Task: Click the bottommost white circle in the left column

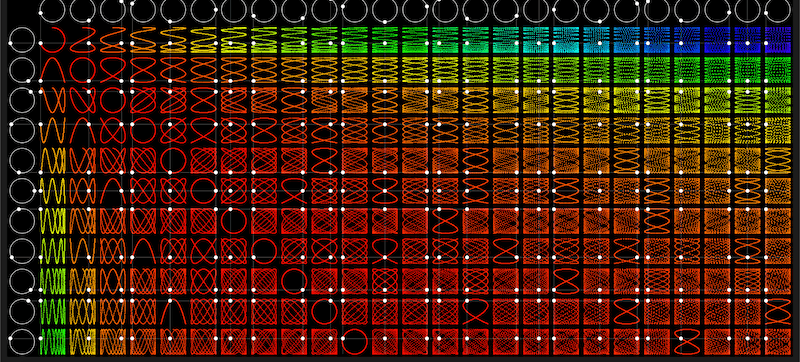Action: tap(22, 342)
